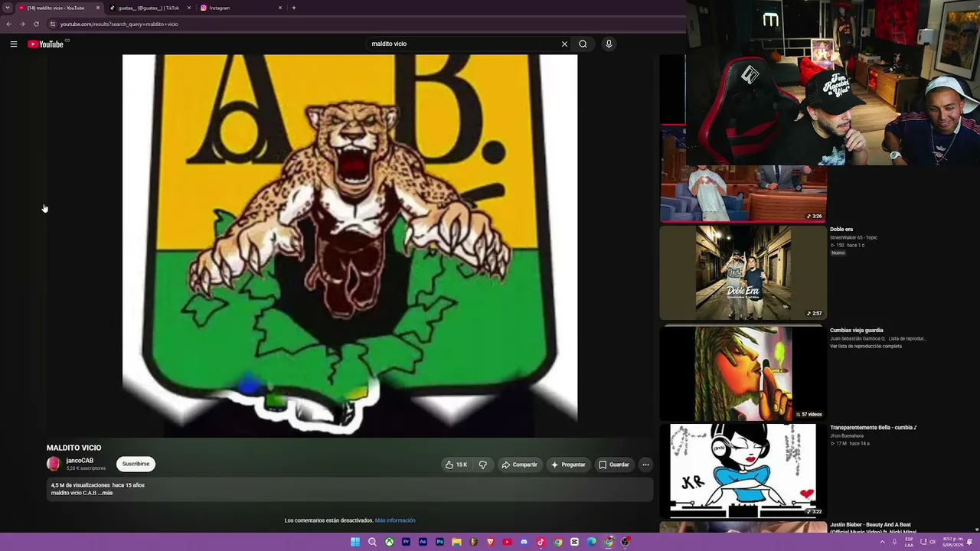Show hidden system tray icons chevron
This screenshot has height=551, width=980.
[882, 542]
